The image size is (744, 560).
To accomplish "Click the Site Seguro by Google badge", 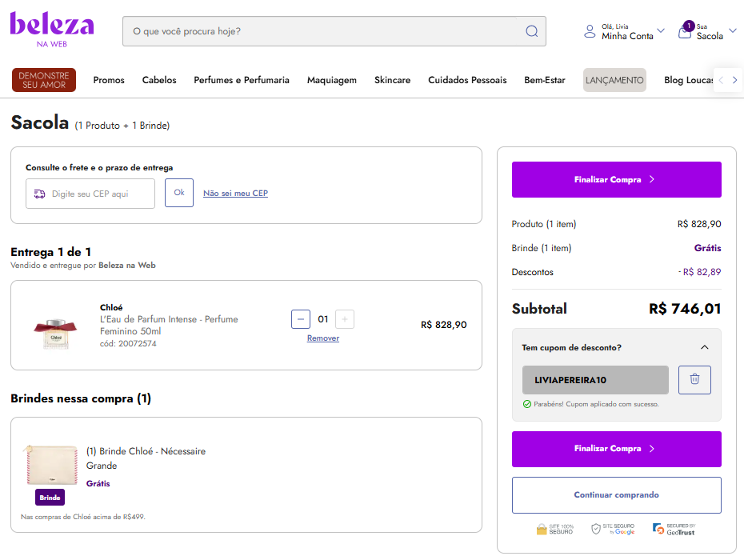I will (x=613, y=529).
